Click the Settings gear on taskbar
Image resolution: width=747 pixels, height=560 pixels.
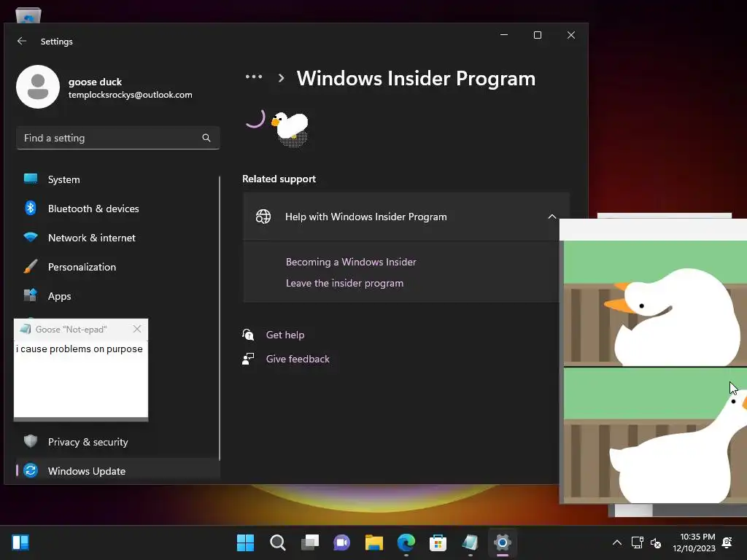(502, 542)
